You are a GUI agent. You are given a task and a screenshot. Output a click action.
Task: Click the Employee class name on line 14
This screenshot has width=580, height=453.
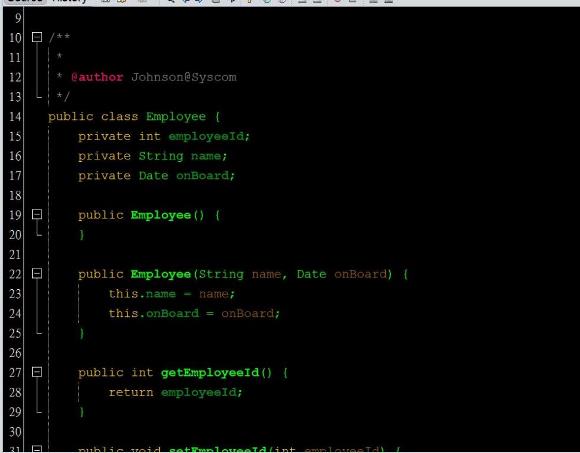pos(176,116)
